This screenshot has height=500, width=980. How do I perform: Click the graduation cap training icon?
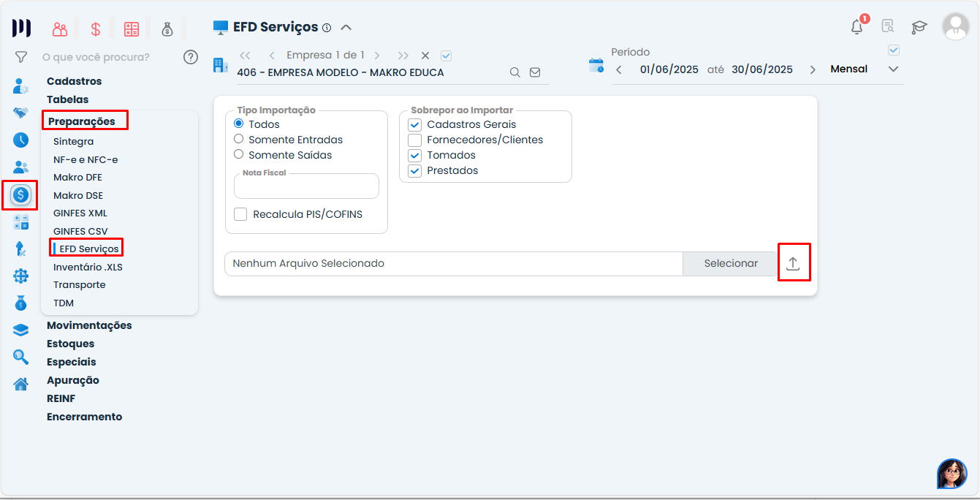coord(919,27)
